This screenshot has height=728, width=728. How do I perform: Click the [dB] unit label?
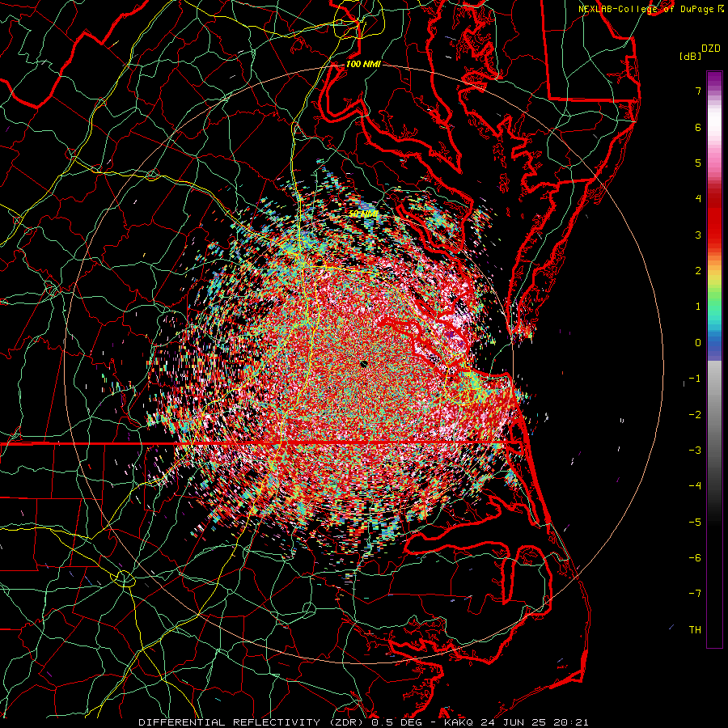[x=690, y=56]
